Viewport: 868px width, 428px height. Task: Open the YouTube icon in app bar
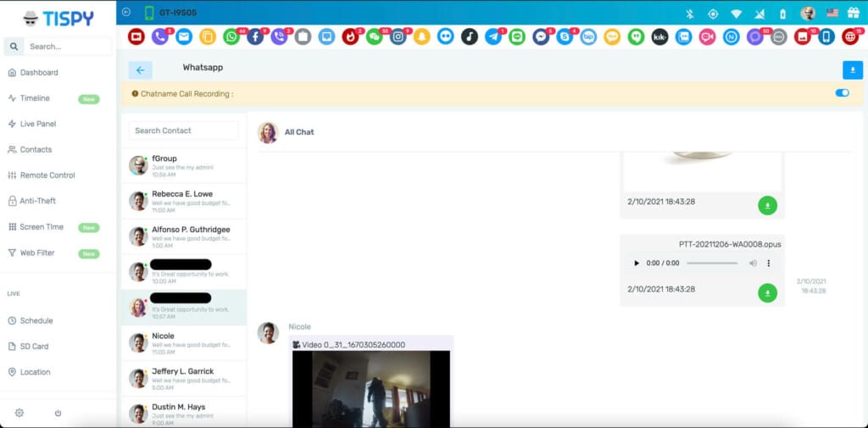[x=136, y=37]
